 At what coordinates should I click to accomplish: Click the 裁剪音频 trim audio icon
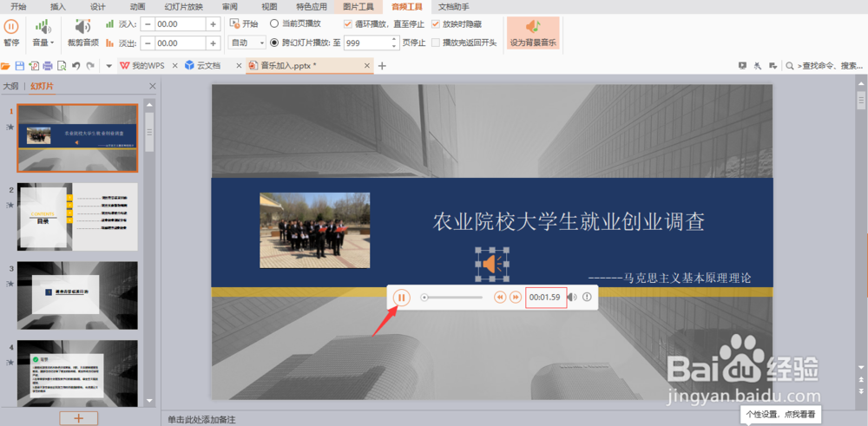(83, 27)
